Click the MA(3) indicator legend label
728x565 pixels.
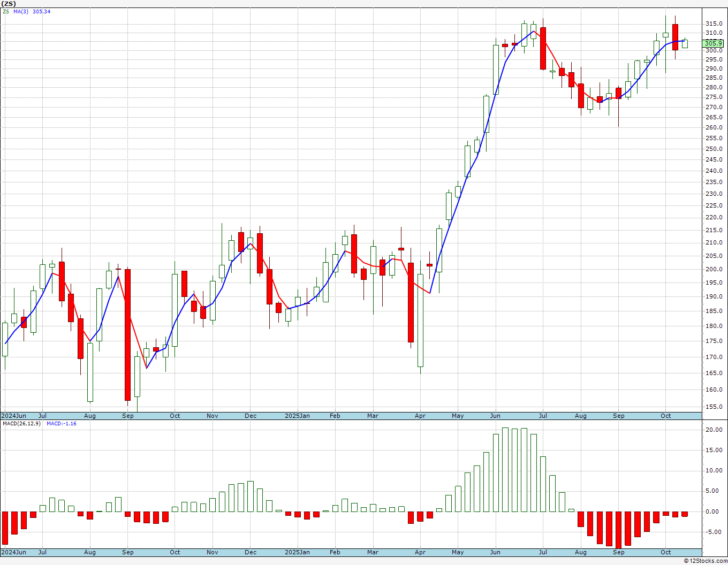coord(21,11)
